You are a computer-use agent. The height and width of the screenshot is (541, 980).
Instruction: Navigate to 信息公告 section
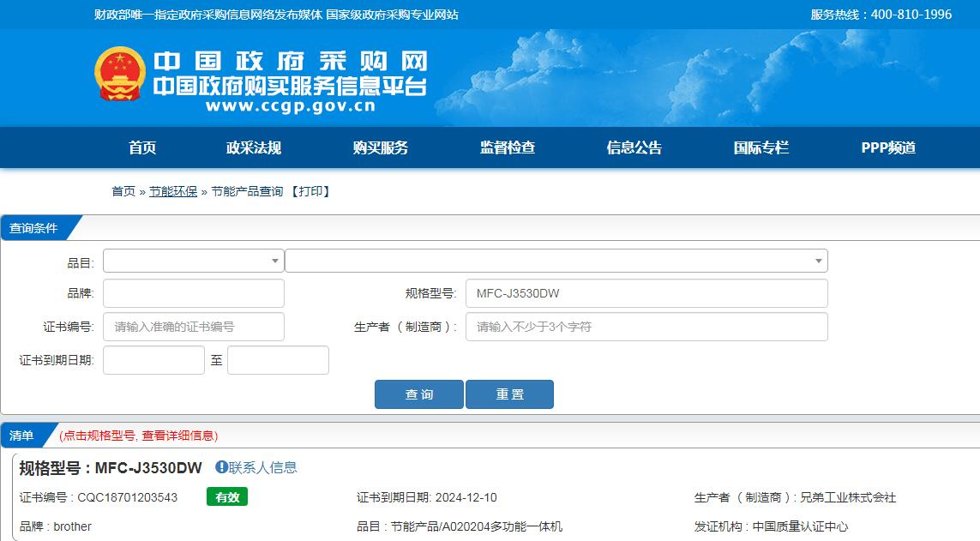click(x=634, y=147)
